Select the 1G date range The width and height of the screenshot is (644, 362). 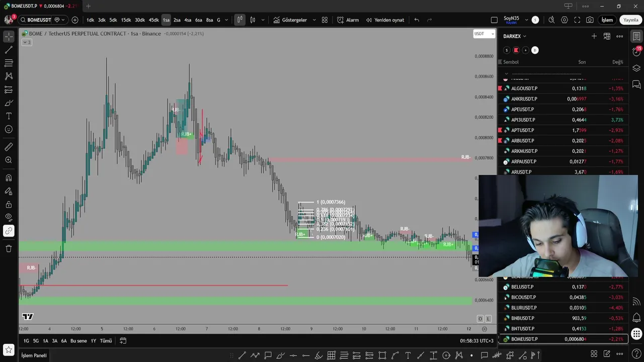click(x=26, y=341)
